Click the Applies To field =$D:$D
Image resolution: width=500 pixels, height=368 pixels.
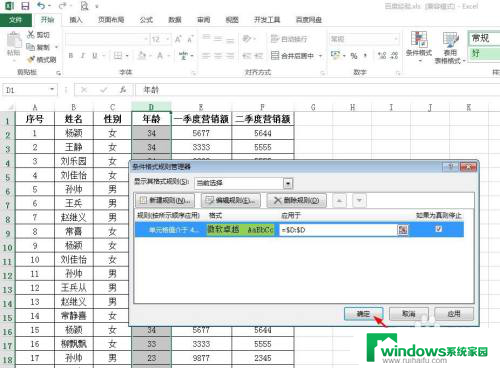pyautogui.click(x=338, y=230)
